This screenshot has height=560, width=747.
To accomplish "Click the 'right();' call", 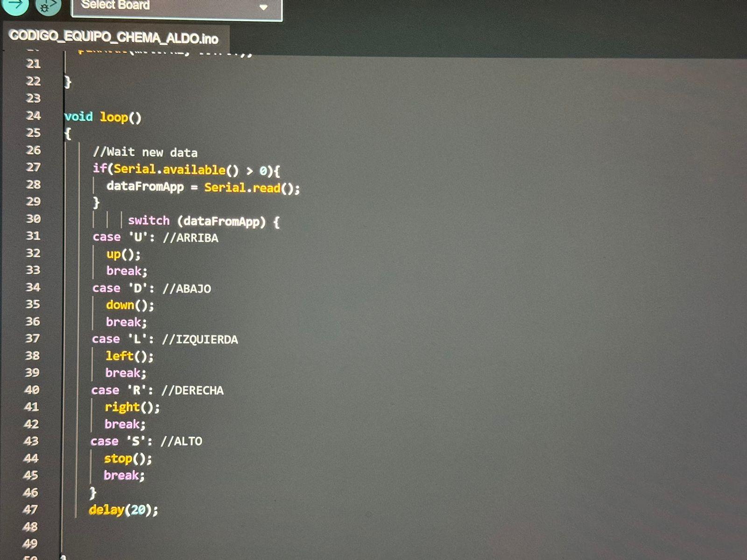I will 132,407.
